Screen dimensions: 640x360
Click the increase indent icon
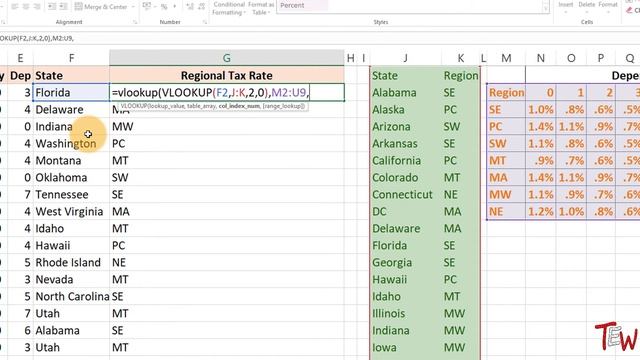coord(64,7)
